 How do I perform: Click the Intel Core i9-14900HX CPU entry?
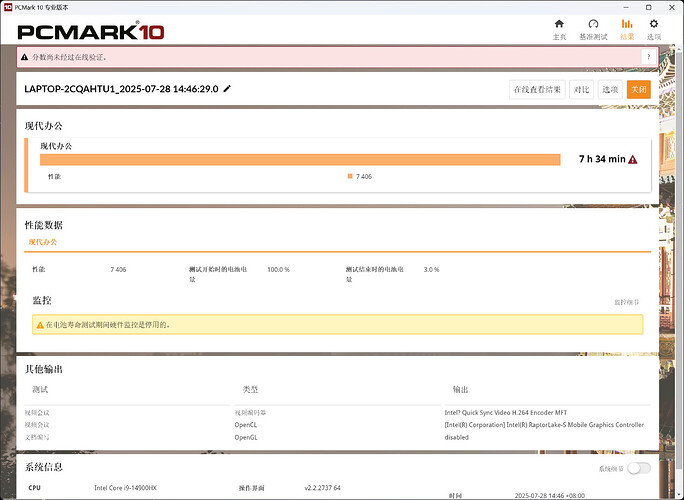click(x=129, y=488)
